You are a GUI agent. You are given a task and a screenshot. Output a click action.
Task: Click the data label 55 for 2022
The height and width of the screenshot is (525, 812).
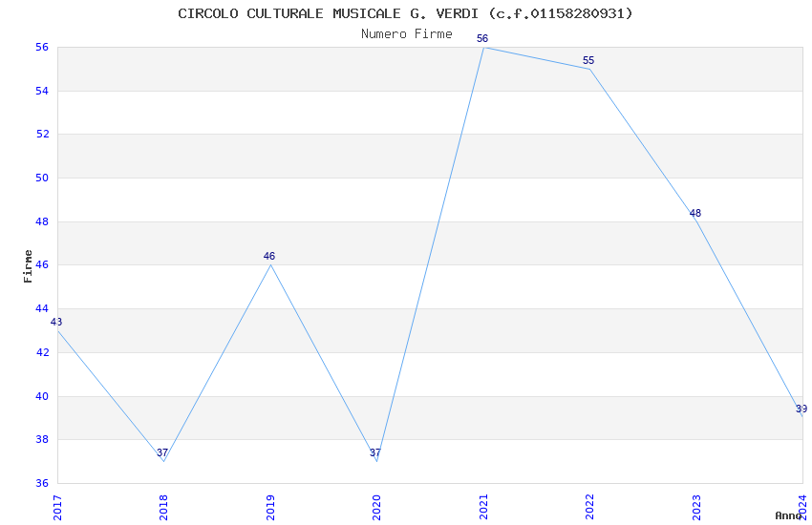click(x=588, y=60)
